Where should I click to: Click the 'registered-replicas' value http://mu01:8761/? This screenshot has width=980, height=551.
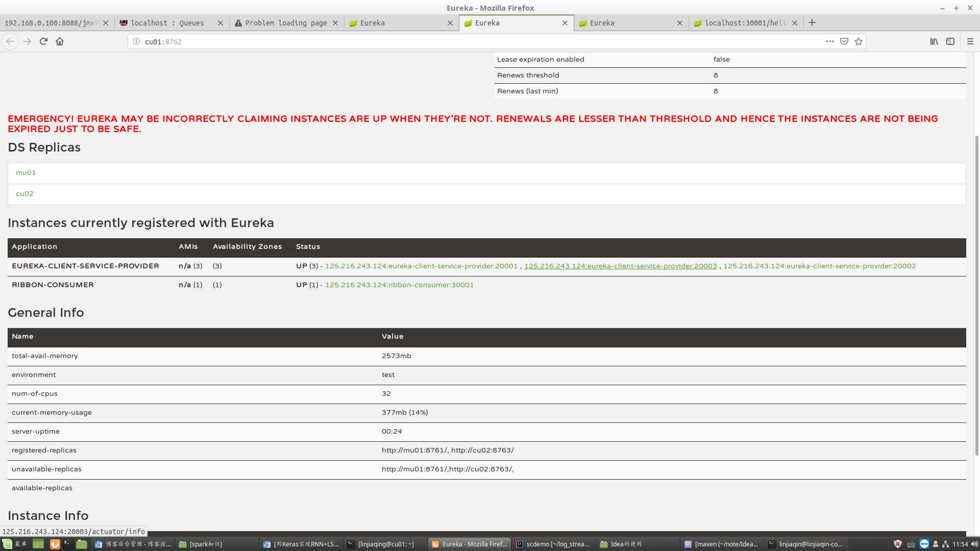(415, 450)
